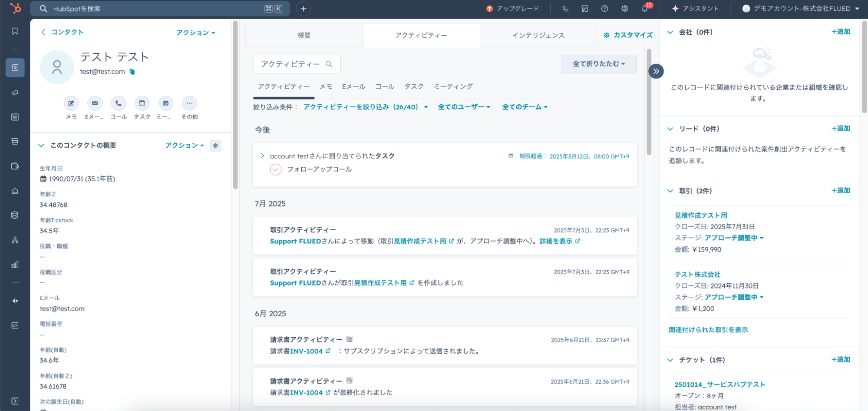
Task: Open the settings gear in top bar
Action: [x=624, y=9]
